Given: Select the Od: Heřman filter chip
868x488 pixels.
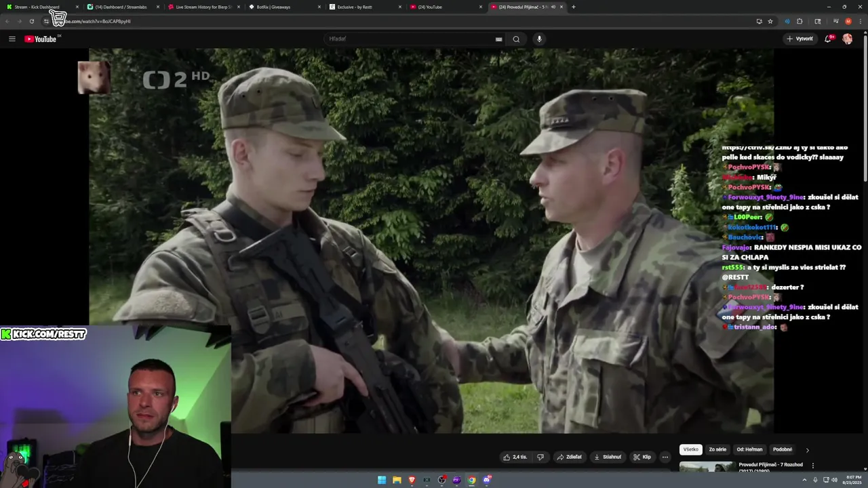Looking at the screenshot, I should pyautogui.click(x=749, y=449).
